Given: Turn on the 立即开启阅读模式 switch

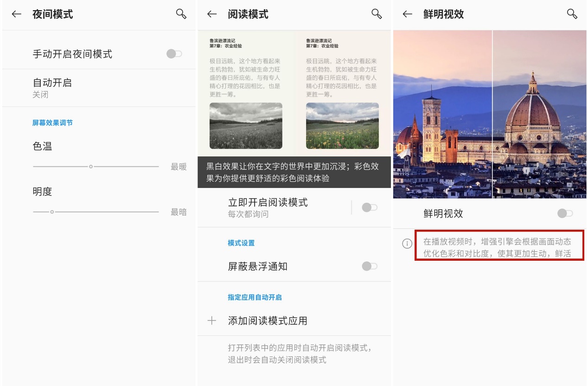Looking at the screenshot, I should (x=370, y=207).
